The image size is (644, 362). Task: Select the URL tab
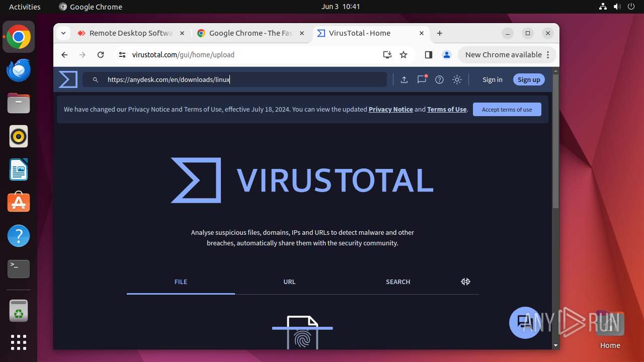(x=289, y=282)
